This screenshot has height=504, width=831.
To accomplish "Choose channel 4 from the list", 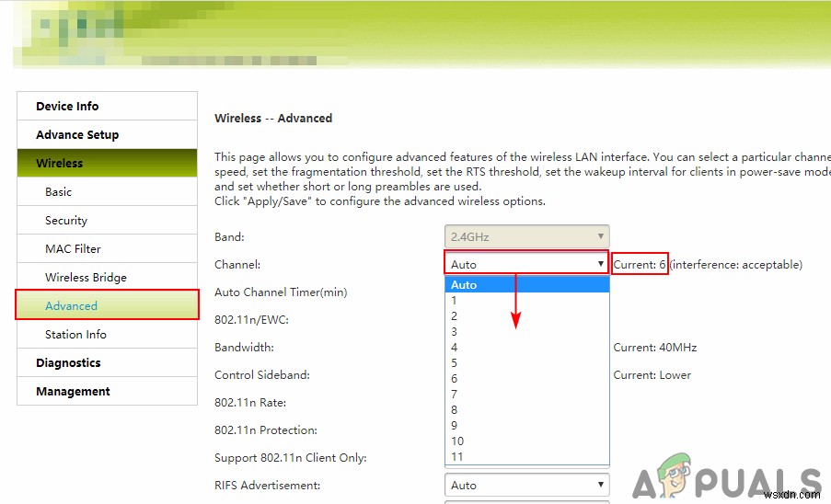I will (526, 348).
